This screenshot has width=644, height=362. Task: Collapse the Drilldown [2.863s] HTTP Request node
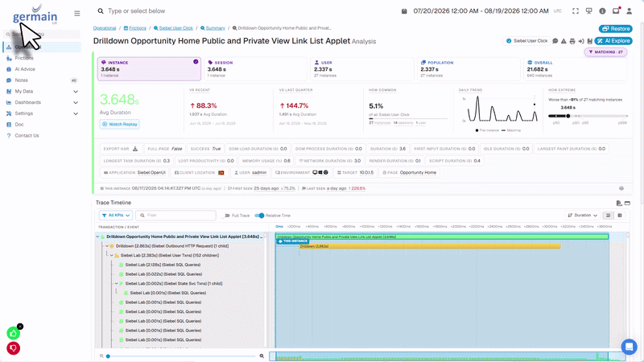coord(107,246)
